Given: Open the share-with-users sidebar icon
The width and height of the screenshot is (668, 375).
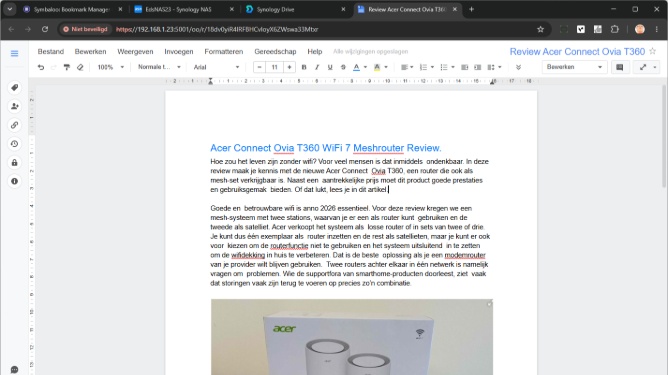Looking at the screenshot, I should click(x=14, y=106).
